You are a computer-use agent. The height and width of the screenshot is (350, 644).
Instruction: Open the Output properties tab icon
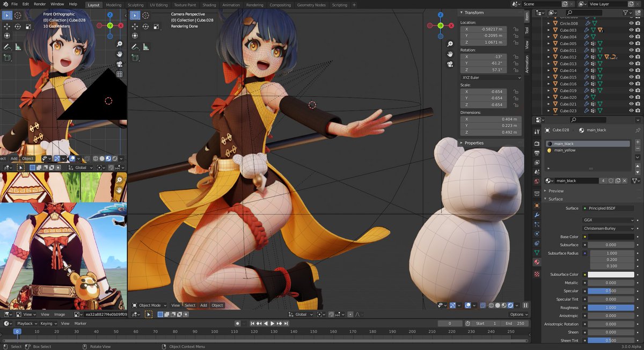tap(537, 152)
